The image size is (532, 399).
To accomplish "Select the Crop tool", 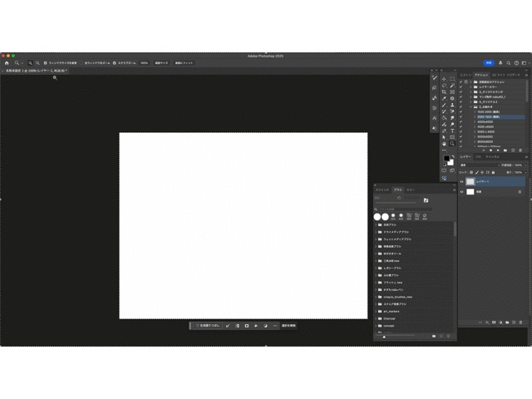I will pos(444,92).
